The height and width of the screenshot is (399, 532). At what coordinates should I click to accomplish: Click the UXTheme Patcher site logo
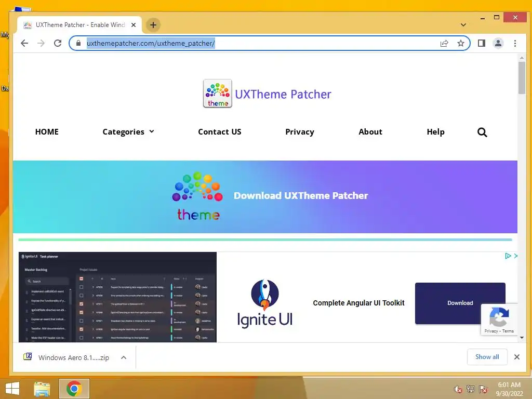click(x=218, y=94)
